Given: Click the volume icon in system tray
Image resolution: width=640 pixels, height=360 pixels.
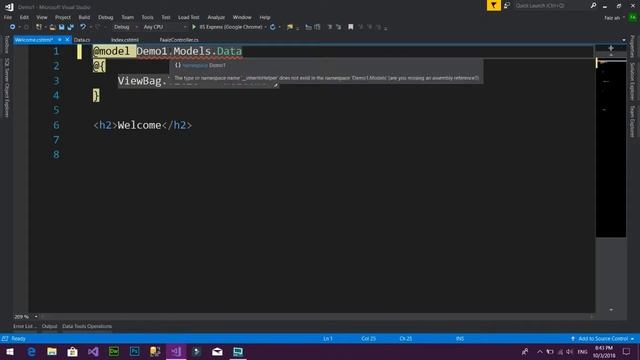Looking at the screenshot, I should (x=569, y=351).
